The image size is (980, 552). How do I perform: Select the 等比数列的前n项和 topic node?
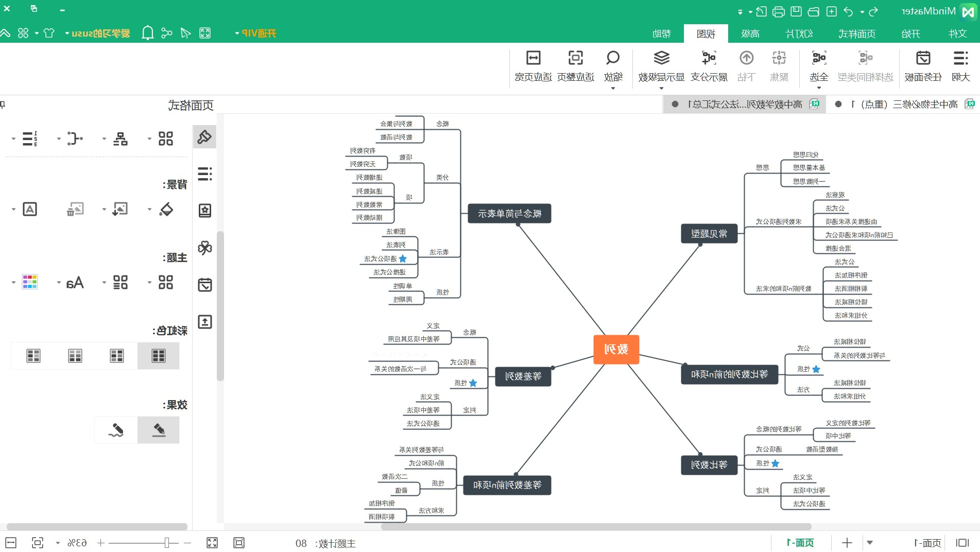(729, 374)
